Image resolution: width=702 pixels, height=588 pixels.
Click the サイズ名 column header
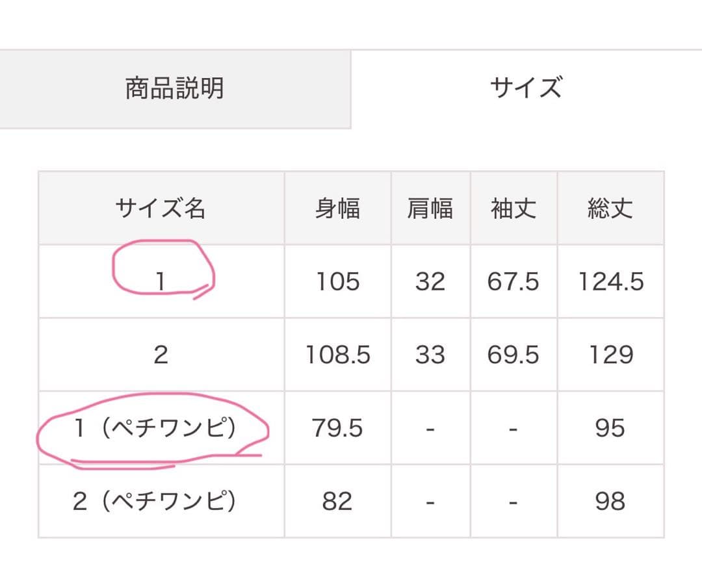tap(161, 209)
